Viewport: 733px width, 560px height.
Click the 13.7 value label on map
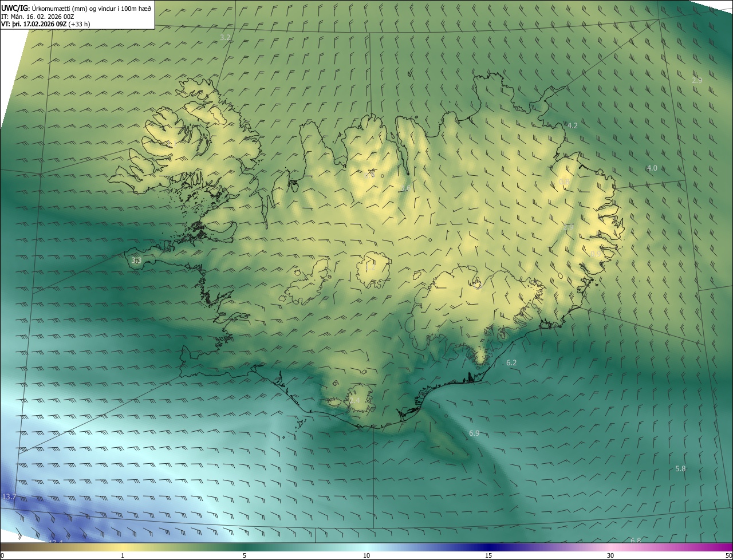(9, 497)
